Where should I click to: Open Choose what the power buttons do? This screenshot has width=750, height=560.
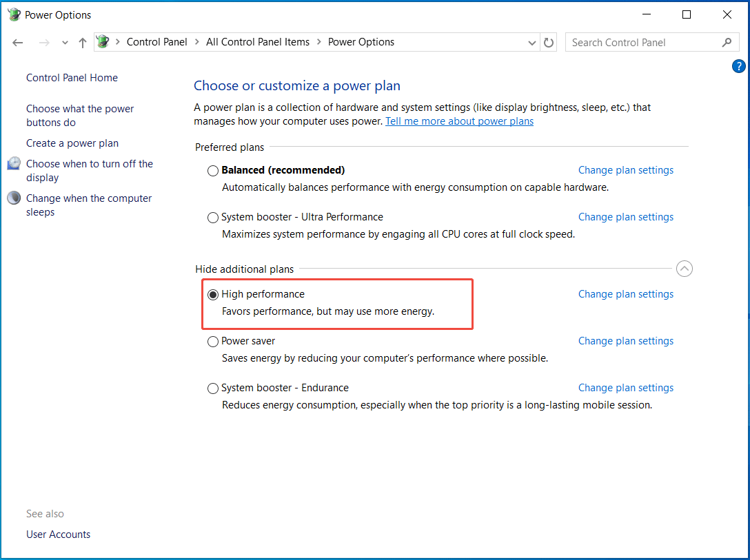point(80,116)
